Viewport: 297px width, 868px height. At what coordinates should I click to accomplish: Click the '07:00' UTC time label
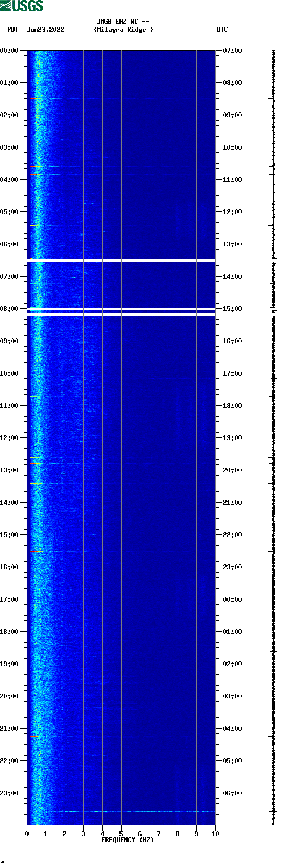point(232,51)
